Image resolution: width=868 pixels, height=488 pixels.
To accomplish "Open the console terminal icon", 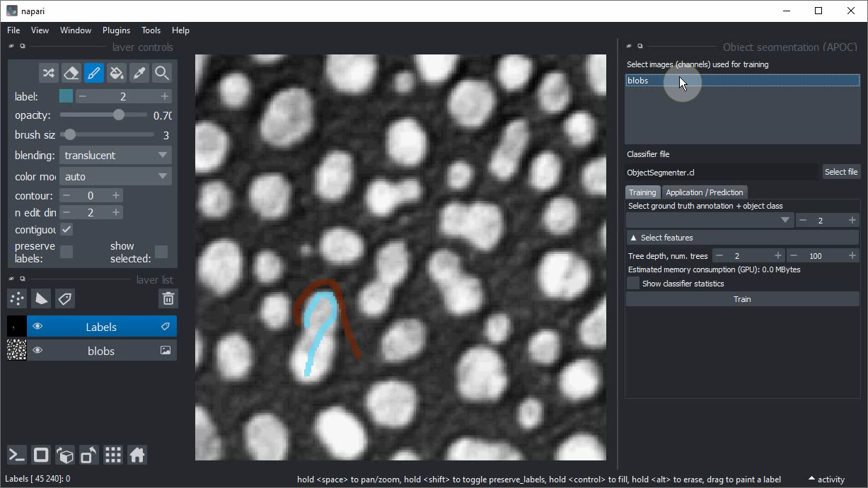I will tap(17, 455).
